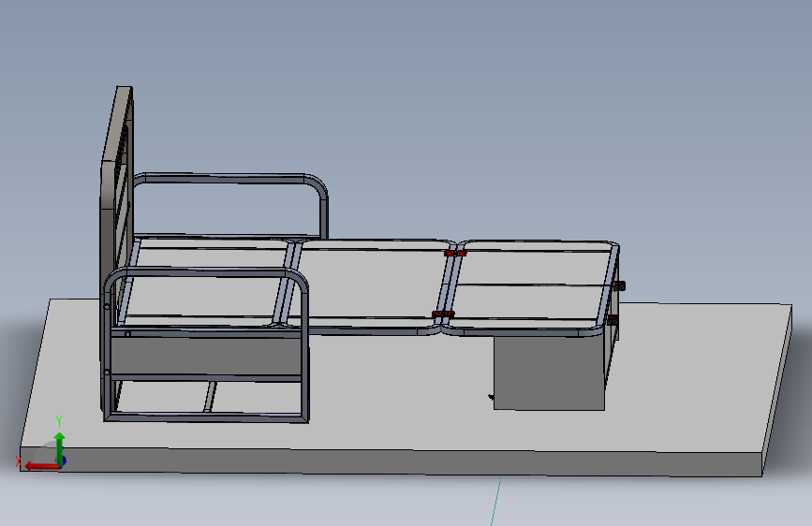Click the blue Z axis ball of triad
The width and height of the screenshot is (812, 526).
[x=63, y=460]
